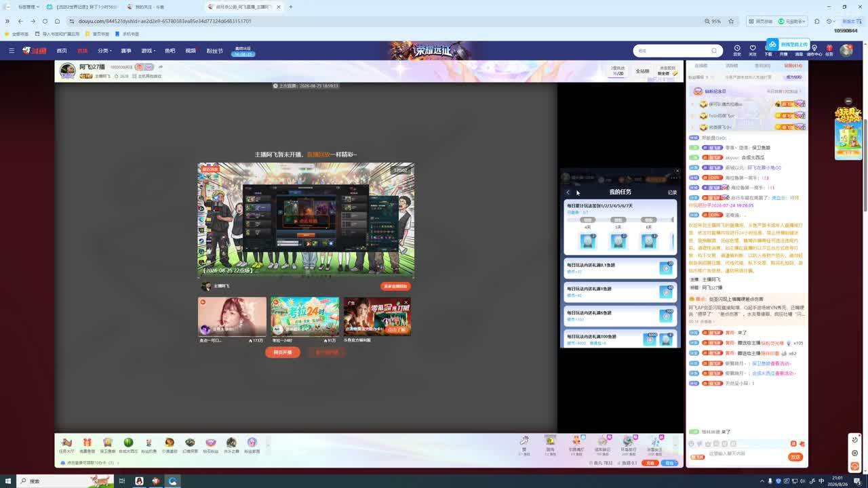Screen dimensions: 868x488
Task: Open the 粉丝家园 icon in the activity bar
Action: coord(252,445)
